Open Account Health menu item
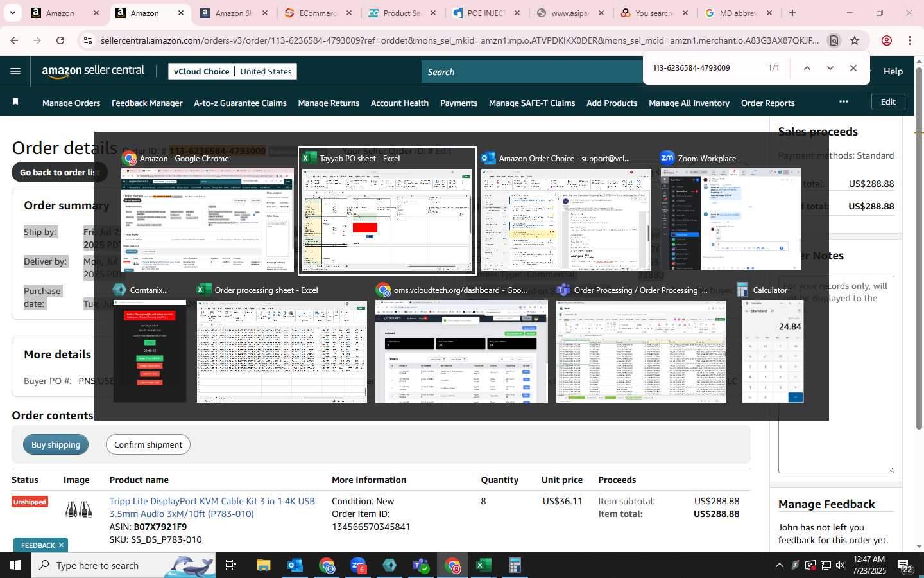Image resolution: width=924 pixels, height=578 pixels. pos(400,103)
